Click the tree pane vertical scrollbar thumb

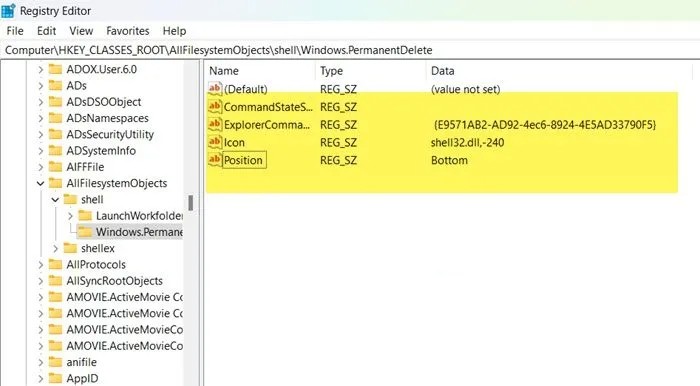pos(191,203)
